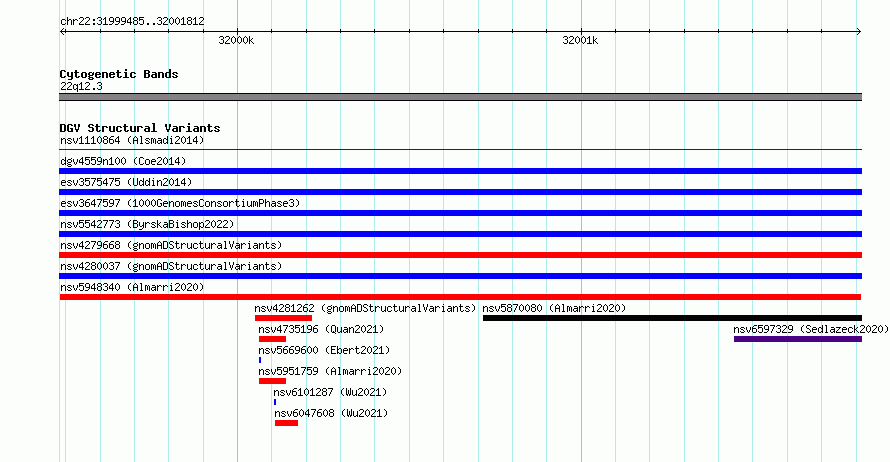Open the nsv4735196 (Quan2021) label
The height and width of the screenshot is (462, 890).
(x=321, y=329)
